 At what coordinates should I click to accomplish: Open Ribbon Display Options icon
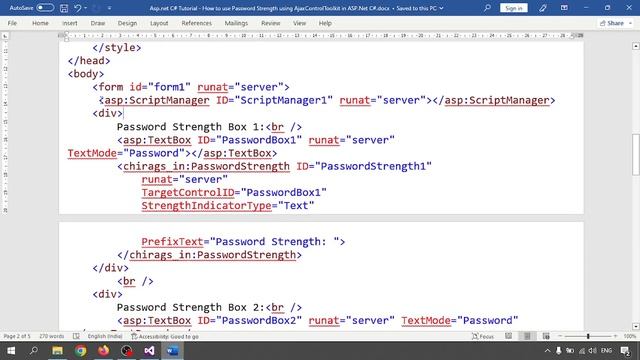click(x=564, y=8)
